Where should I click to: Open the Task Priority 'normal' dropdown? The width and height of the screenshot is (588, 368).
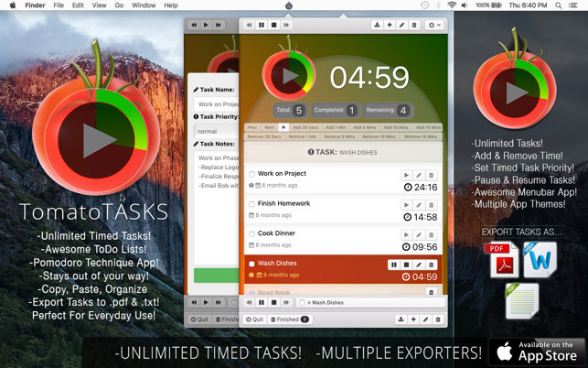(217, 131)
